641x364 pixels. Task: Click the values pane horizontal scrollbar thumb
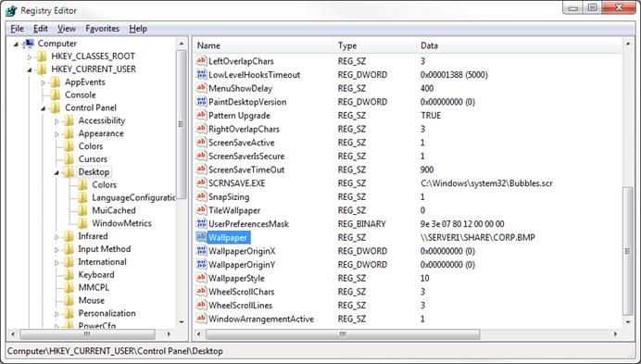tap(343, 334)
